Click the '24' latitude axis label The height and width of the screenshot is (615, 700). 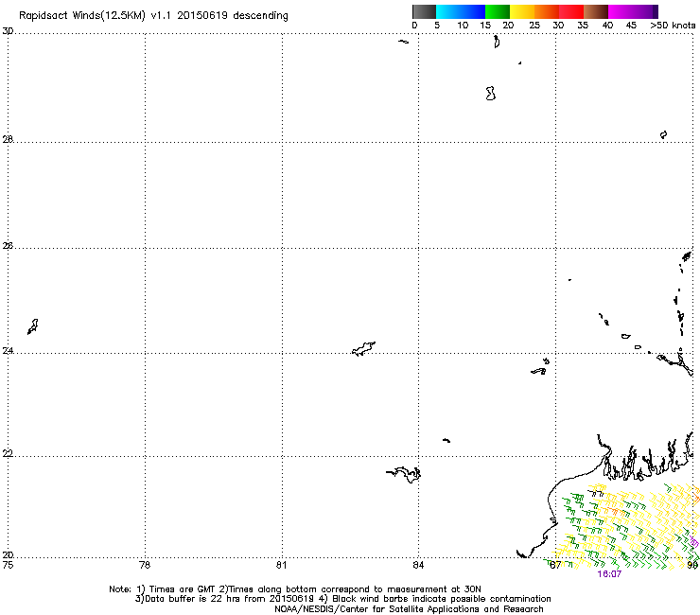(x=8, y=351)
